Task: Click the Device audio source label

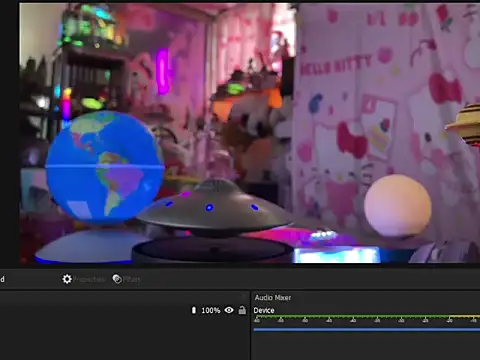Action: 264,310
